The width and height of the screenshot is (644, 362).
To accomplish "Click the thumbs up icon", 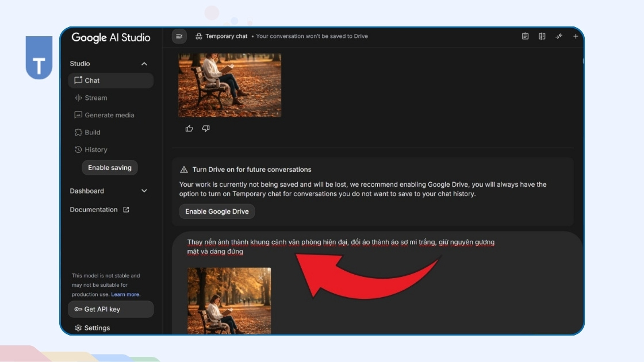I will click(189, 129).
